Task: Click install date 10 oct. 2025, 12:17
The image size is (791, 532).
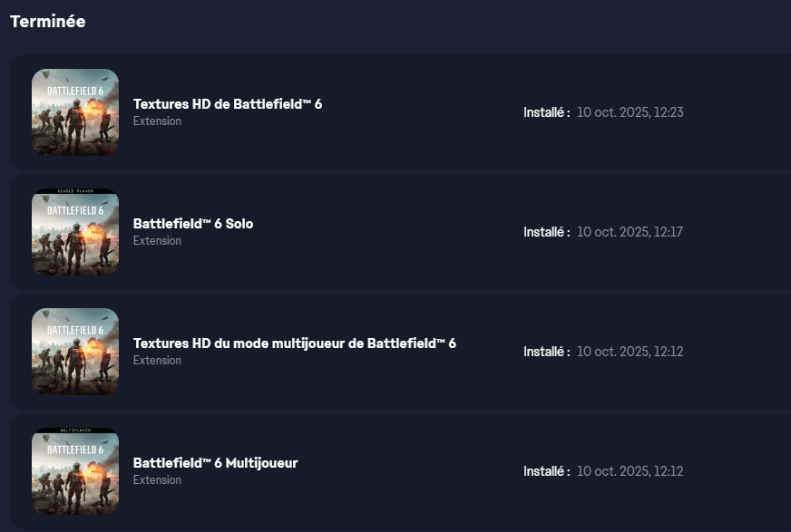Action: (x=630, y=232)
